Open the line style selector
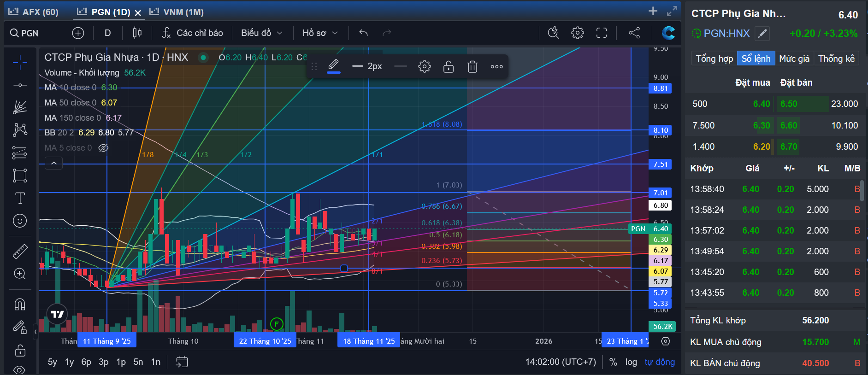The image size is (868, 375). (401, 67)
